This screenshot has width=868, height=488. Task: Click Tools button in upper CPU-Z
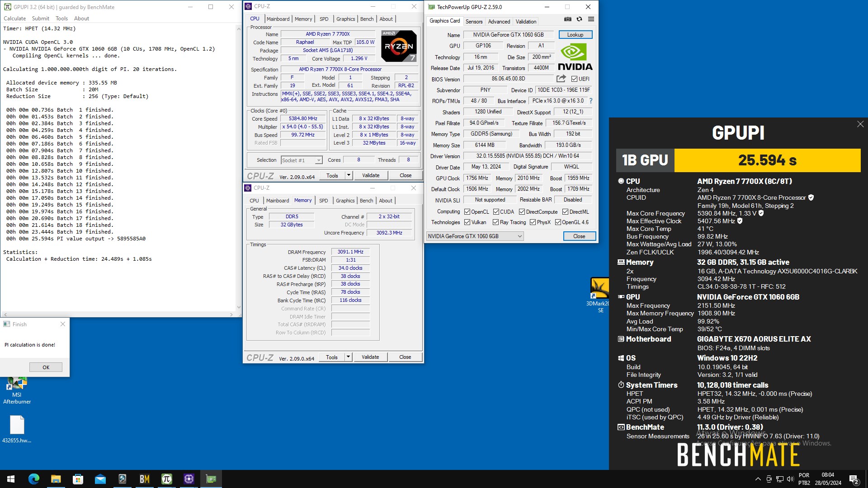332,175
